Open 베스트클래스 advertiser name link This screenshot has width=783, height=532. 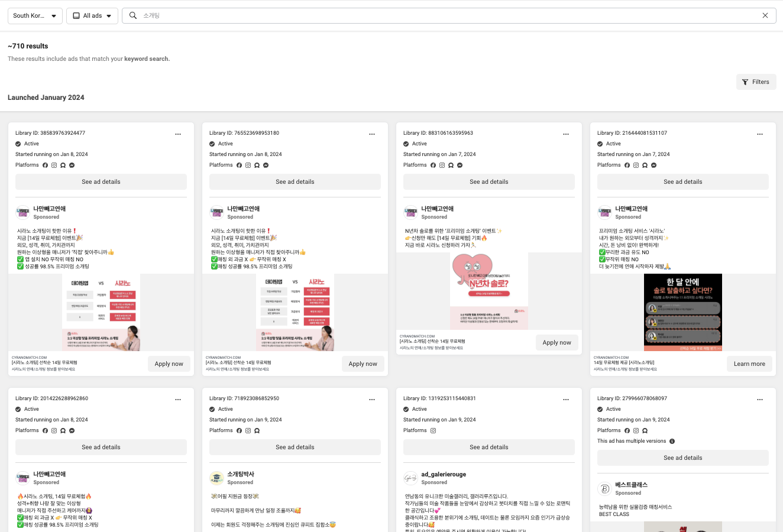pos(631,485)
